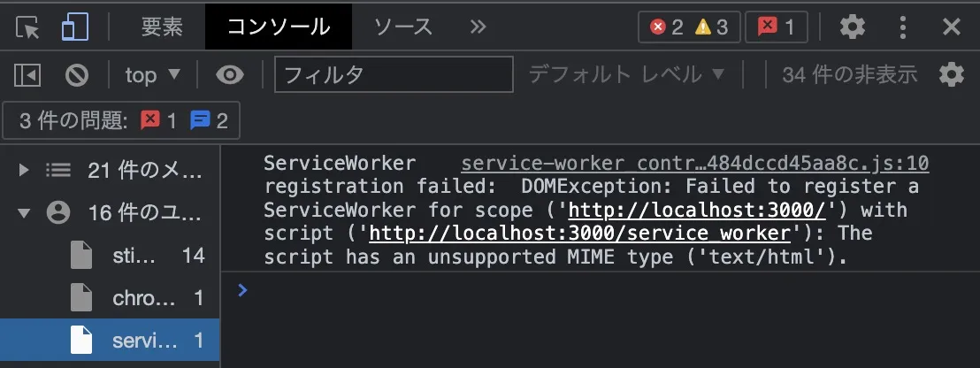This screenshot has height=368, width=980.
Task: Click the フィルタ input field
Action: (394, 75)
